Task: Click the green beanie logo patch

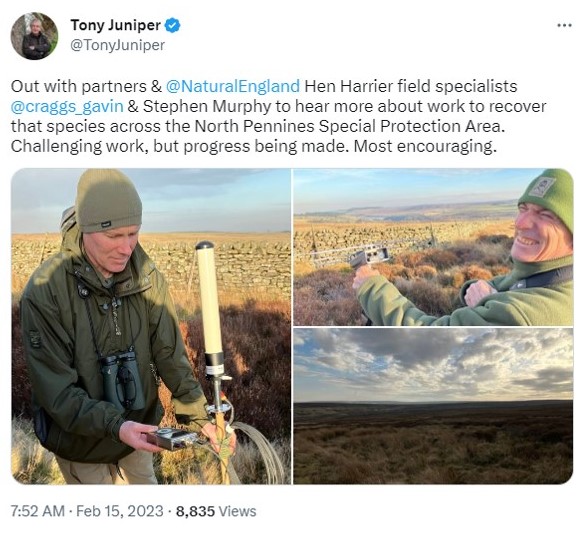Action: [x=541, y=185]
